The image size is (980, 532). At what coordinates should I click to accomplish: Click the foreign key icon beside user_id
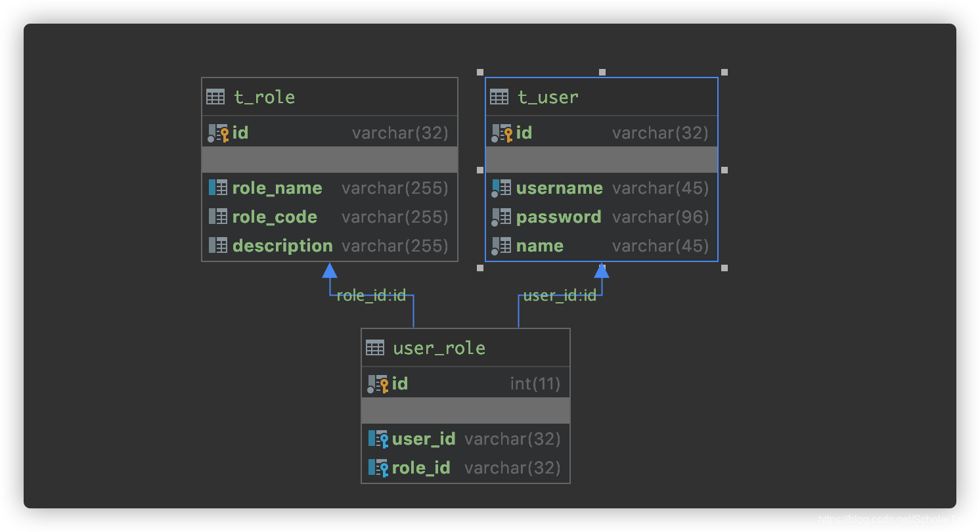coord(378,439)
